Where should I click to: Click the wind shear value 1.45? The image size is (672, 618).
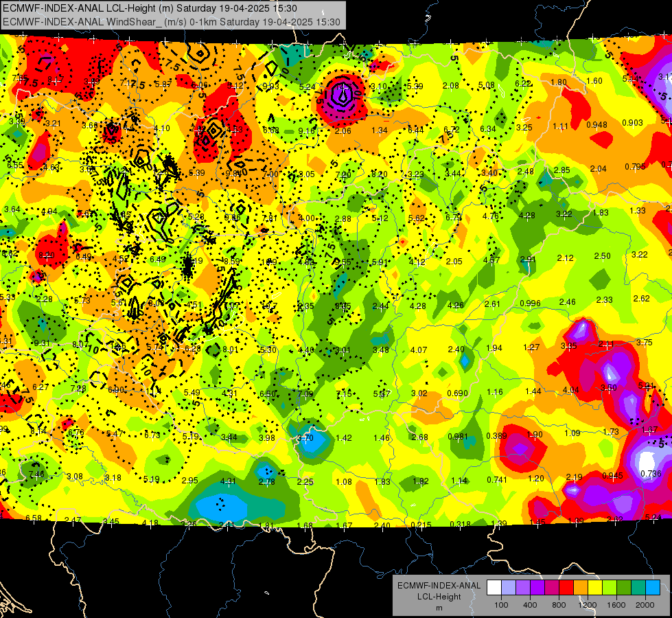click(537, 523)
